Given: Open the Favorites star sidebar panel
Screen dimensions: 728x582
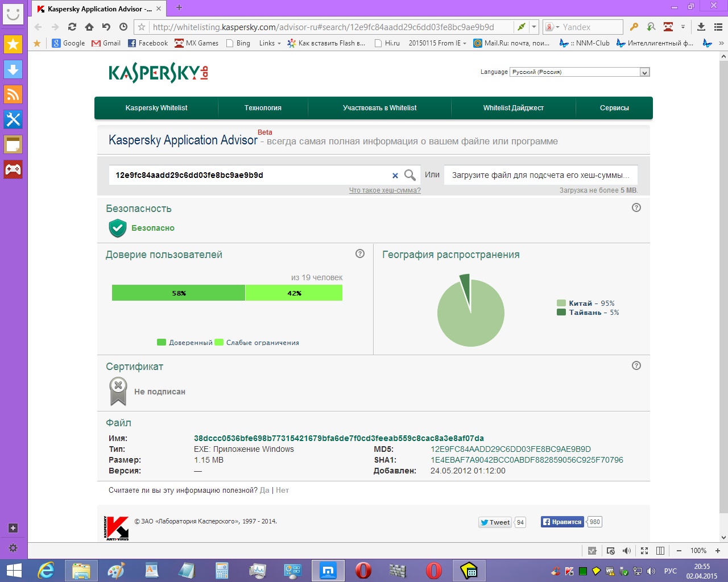Looking at the screenshot, I should tap(13, 44).
